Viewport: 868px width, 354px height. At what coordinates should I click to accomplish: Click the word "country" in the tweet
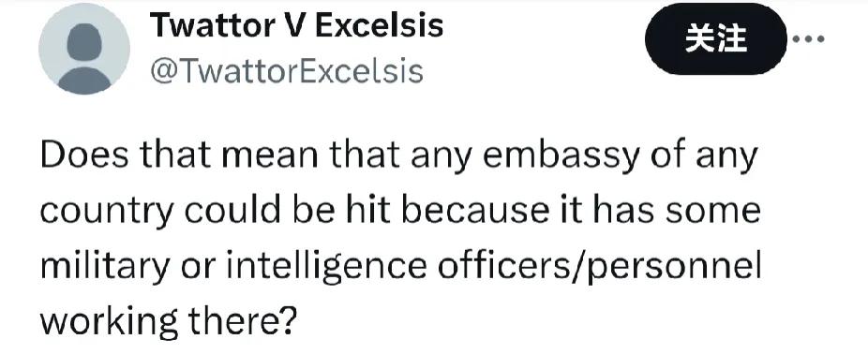pyautogui.click(x=107, y=213)
